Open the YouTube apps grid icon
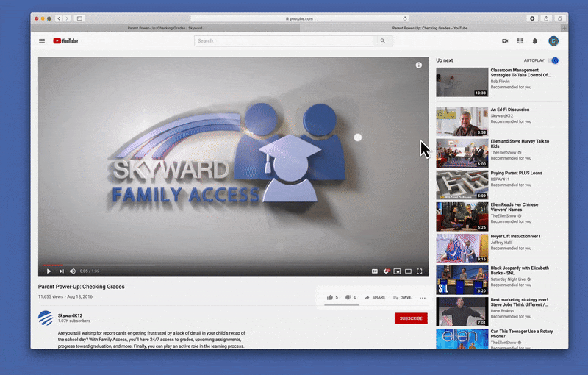This screenshot has height=375, width=588. point(520,41)
